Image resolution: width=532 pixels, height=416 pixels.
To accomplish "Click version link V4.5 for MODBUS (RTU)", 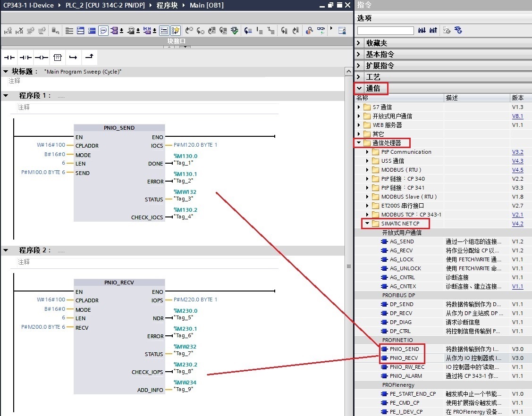I will [517, 169].
